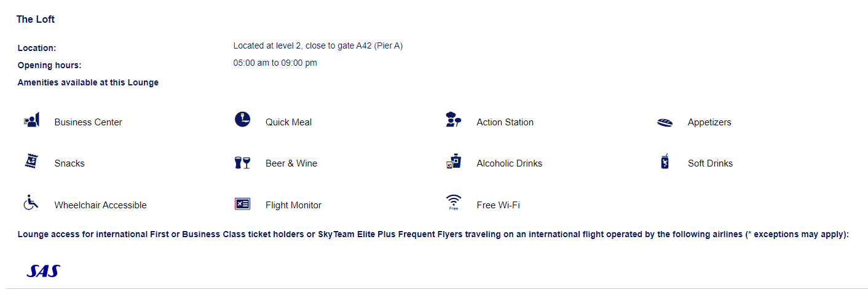The image size is (868, 290).
Task: Click the Free Wi-Fi text label
Action: tap(498, 205)
